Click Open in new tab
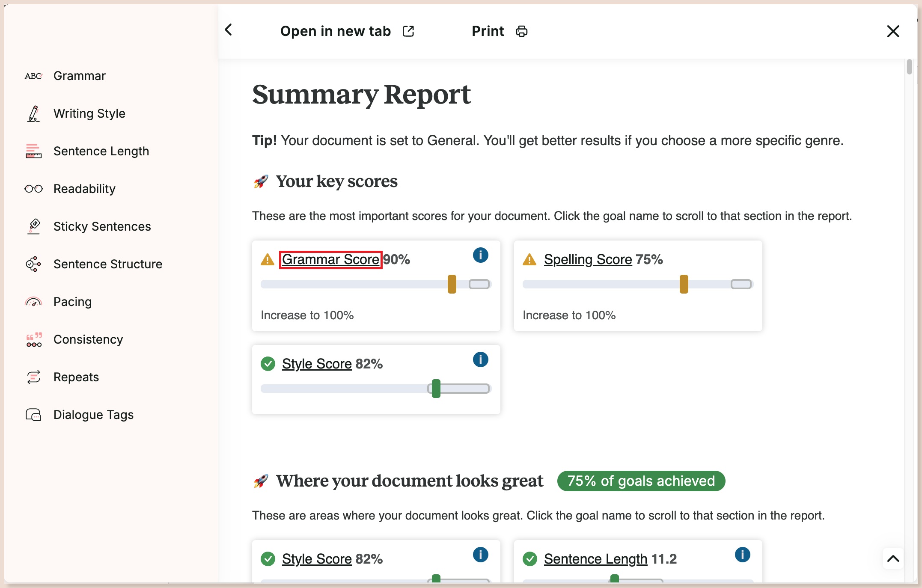 (347, 31)
